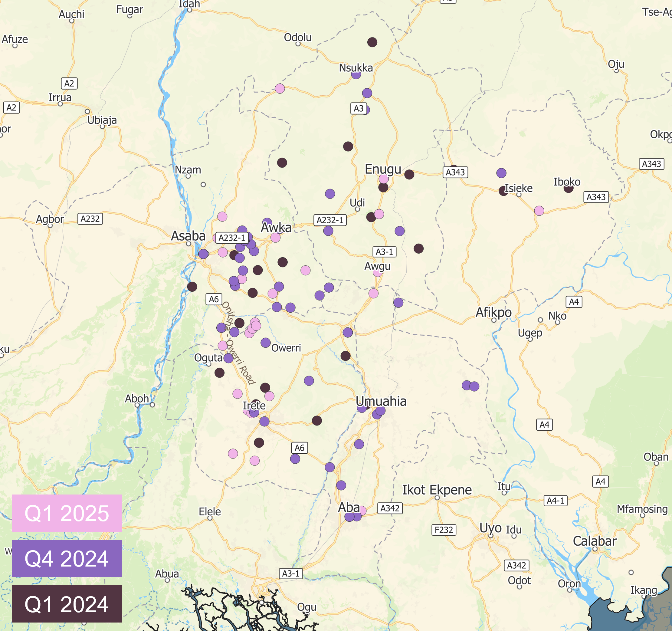The image size is (672, 631).
Task: Click the pink marker southeast of Isieke
Action: click(x=539, y=211)
